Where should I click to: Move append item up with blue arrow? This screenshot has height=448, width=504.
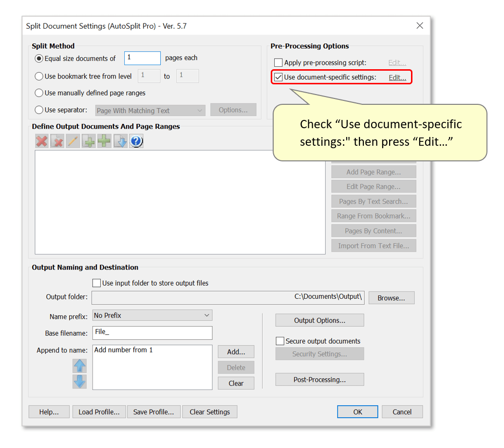79,366
